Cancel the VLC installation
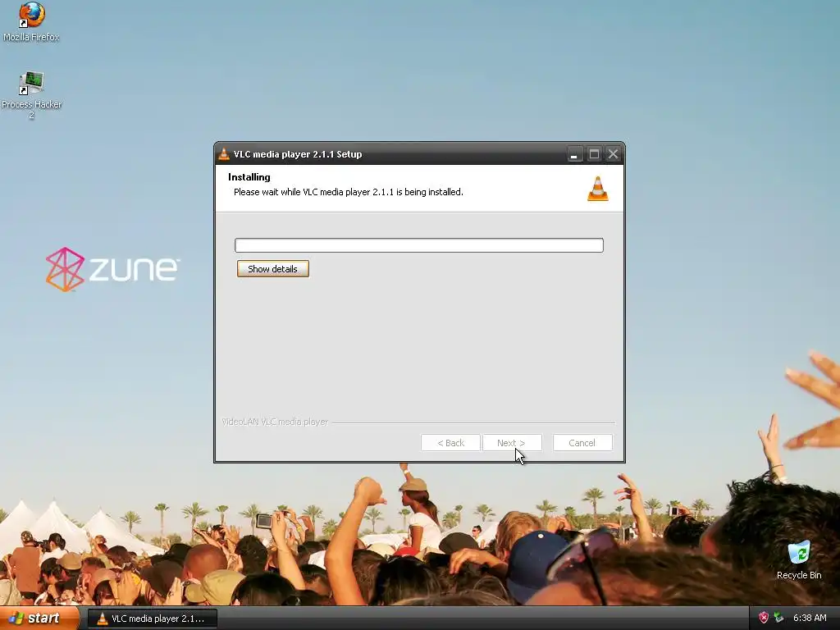 pos(582,443)
